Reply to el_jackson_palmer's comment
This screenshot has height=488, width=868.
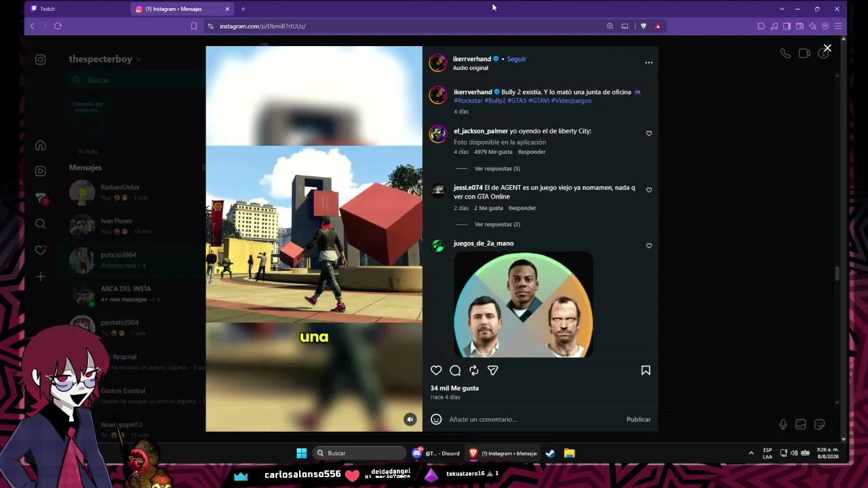pyautogui.click(x=532, y=152)
